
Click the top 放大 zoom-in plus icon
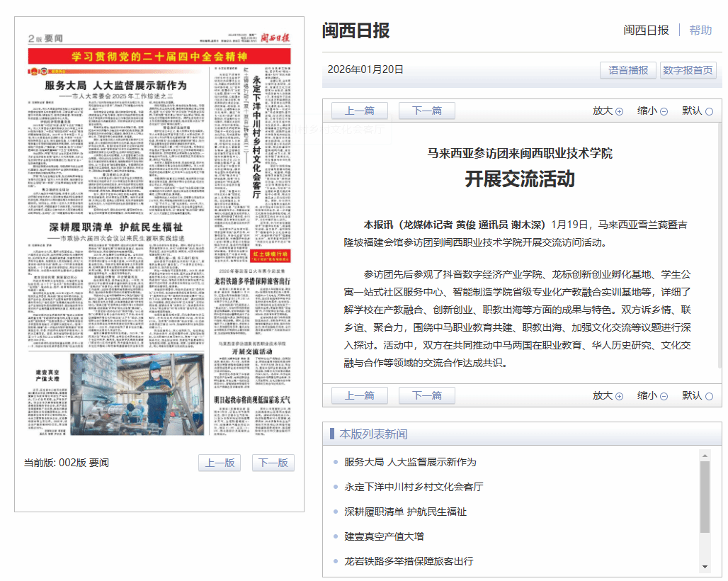pyautogui.click(x=619, y=111)
